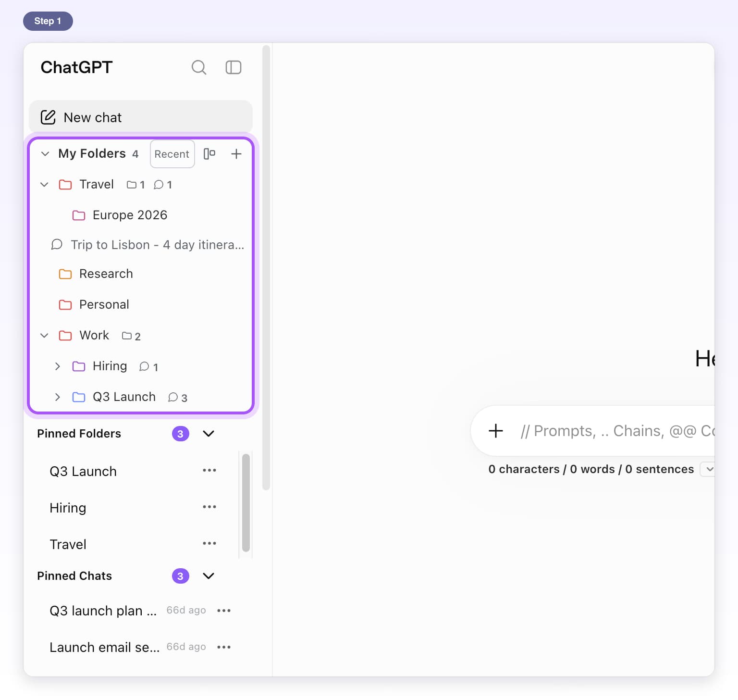Collapse the Pinned Folders section
The height and width of the screenshot is (700, 738).
(x=209, y=434)
